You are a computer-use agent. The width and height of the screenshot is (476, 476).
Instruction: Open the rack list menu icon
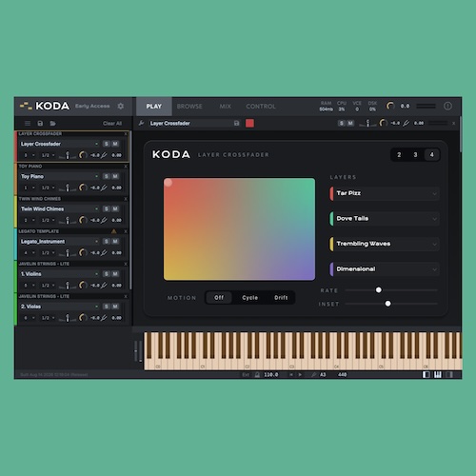[28, 123]
